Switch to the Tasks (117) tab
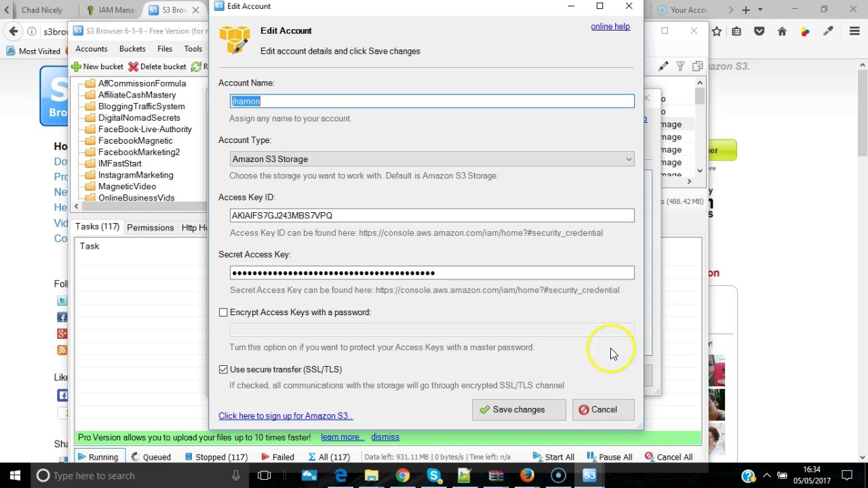 (98, 227)
